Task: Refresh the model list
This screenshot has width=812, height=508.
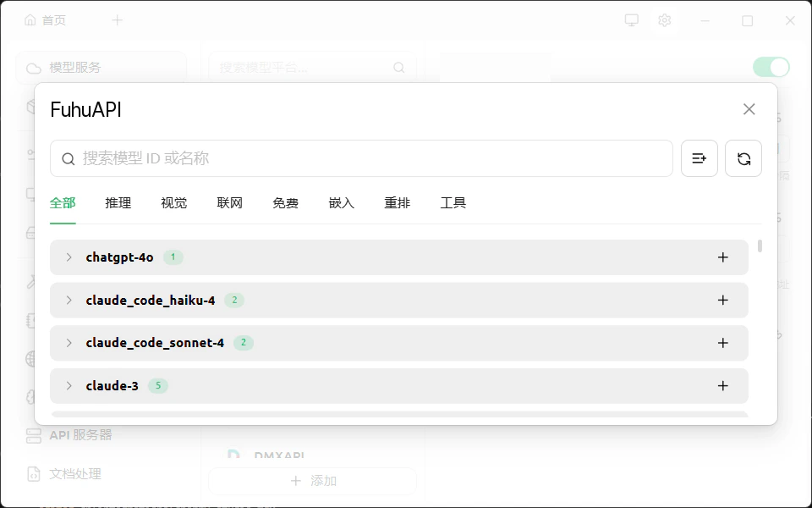Action: pos(743,158)
